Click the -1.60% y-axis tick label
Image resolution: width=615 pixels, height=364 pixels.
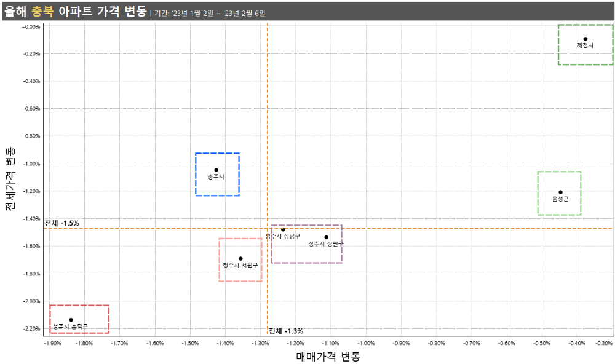[x=31, y=247]
